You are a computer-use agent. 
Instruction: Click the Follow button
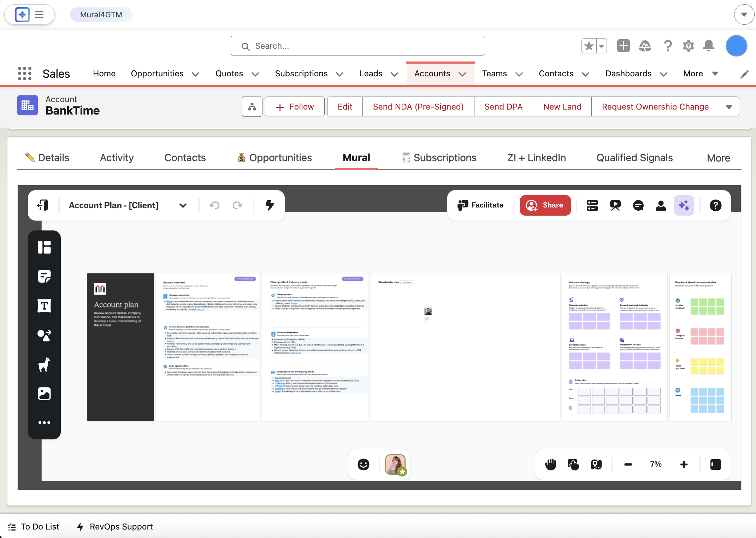[x=295, y=106]
